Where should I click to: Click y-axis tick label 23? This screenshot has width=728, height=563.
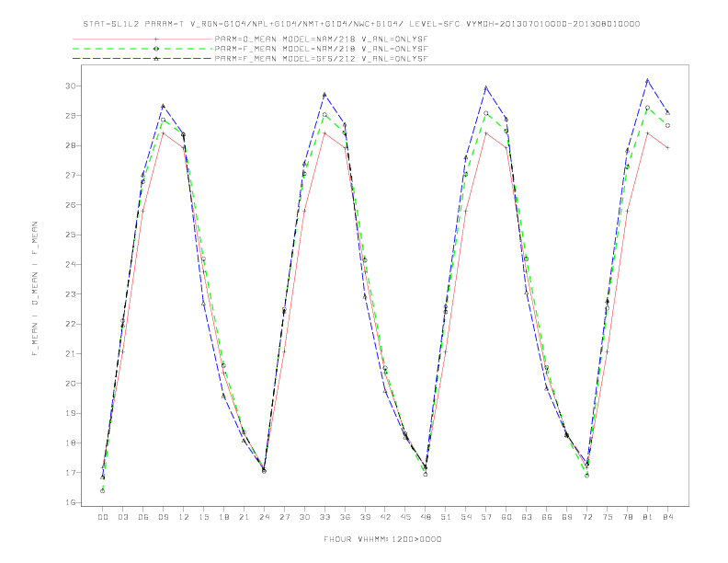click(x=71, y=294)
